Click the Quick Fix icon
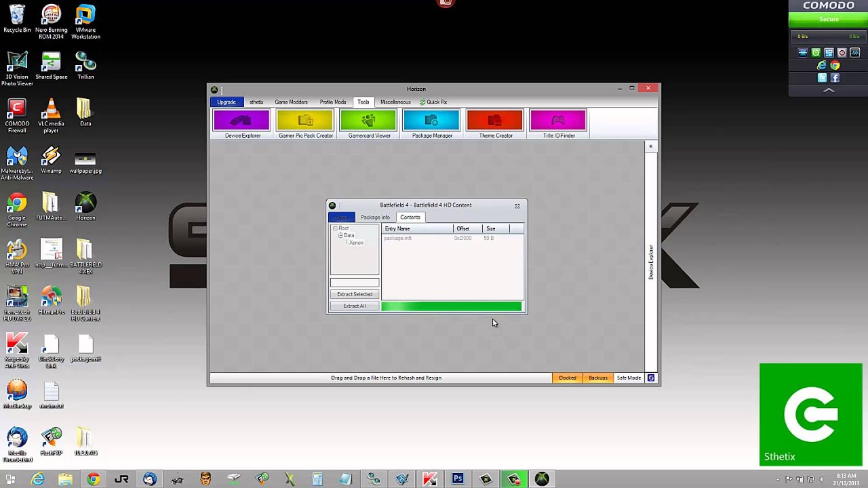 pos(422,102)
